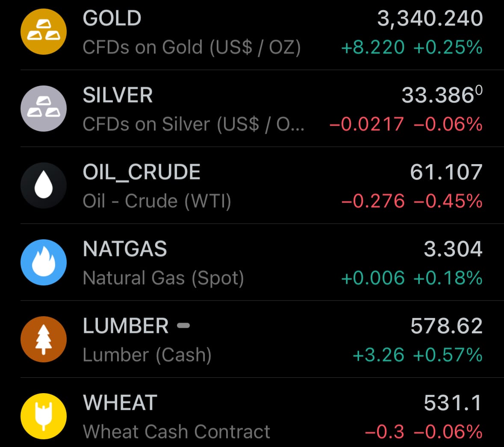Select the NATGAS symbol name

125,249
